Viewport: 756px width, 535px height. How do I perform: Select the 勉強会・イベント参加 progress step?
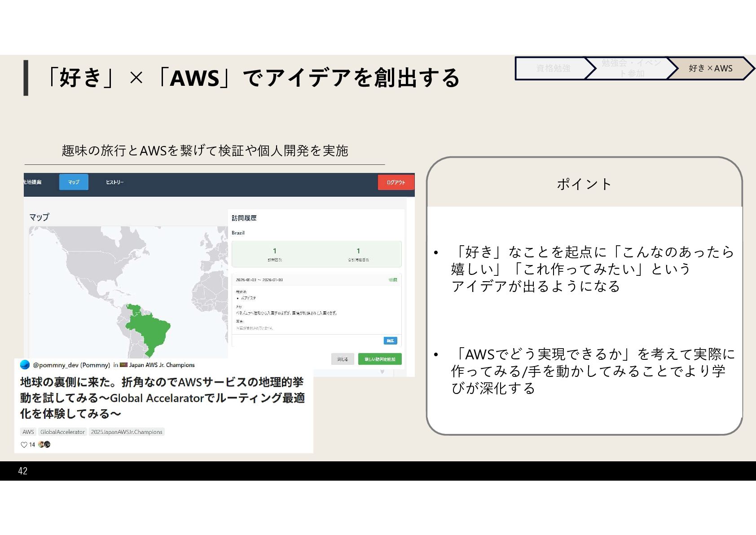pyautogui.click(x=631, y=68)
